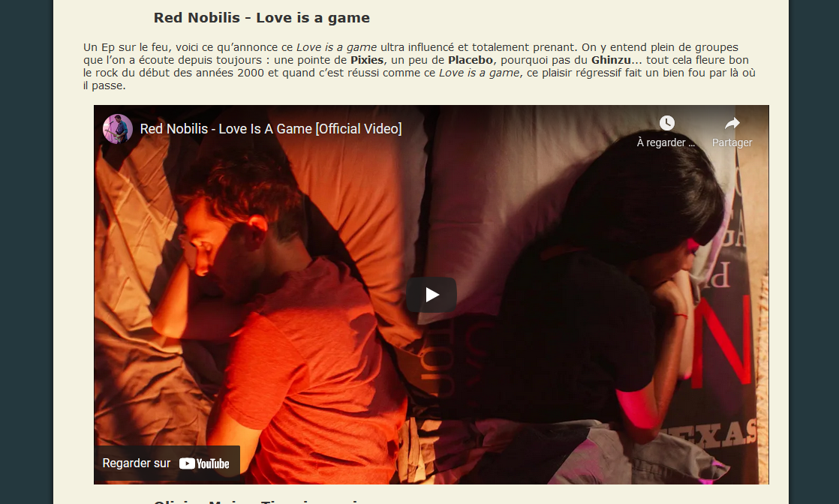Click the partially visible heading below the video

[x=256, y=502]
